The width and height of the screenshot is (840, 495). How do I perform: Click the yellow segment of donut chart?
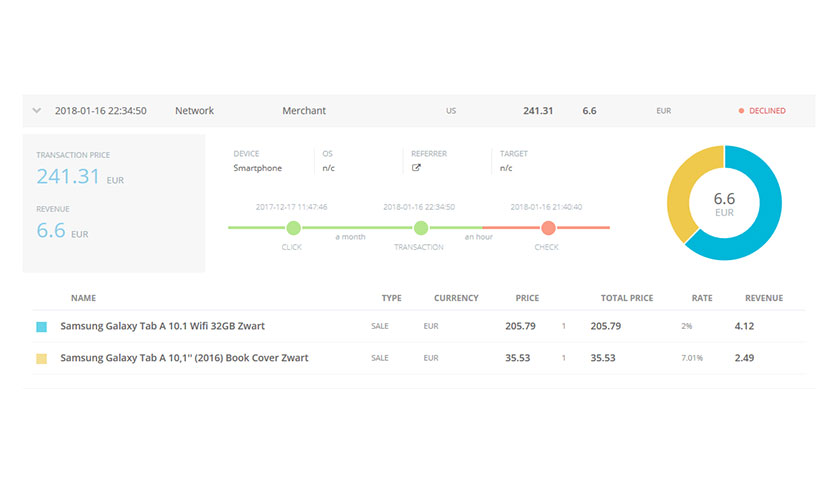click(683, 188)
